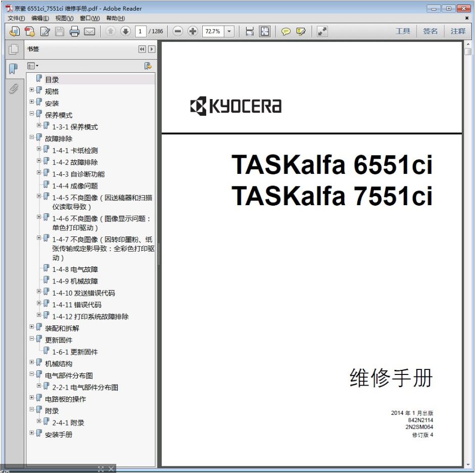Go to next page arrow
476x473 pixels.
tap(125, 31)
